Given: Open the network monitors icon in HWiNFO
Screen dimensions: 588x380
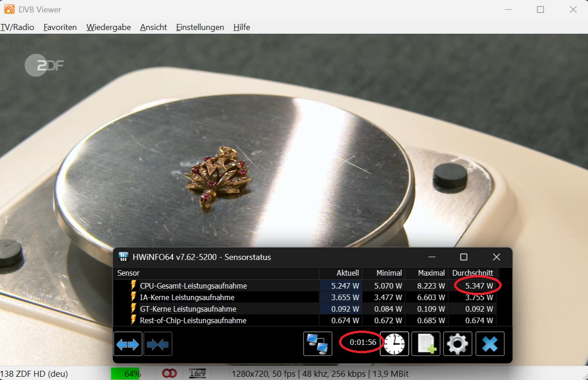Looking at the screenshot, I should 317,344.
